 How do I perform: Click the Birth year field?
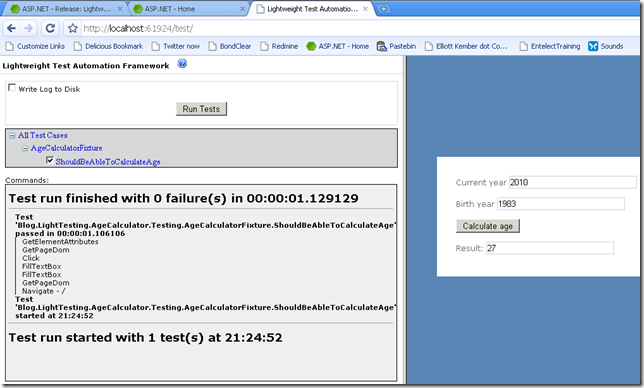click(x=561, y=204)
